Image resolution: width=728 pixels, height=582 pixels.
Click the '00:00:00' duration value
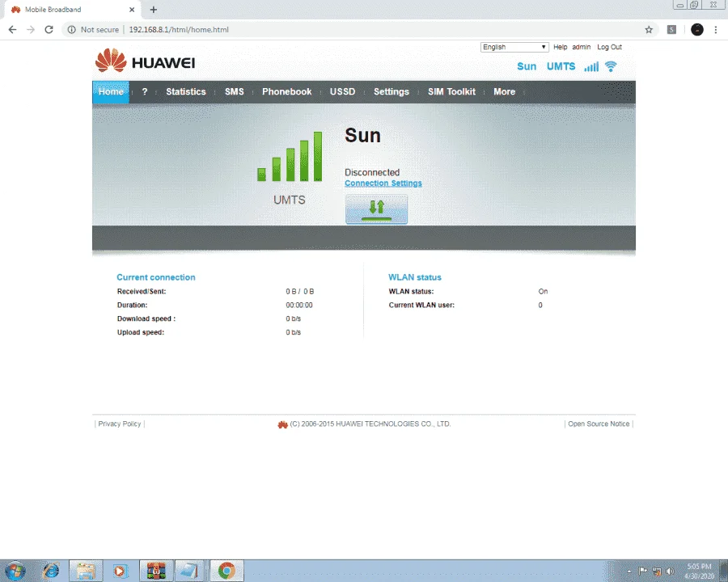[x=299, y=305]
